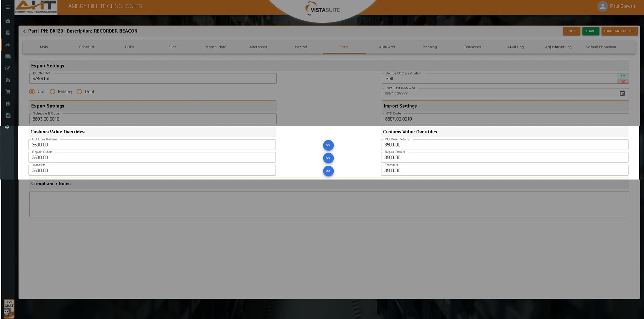Click the settings gear in the sidebar

click(x=7, y=127)
